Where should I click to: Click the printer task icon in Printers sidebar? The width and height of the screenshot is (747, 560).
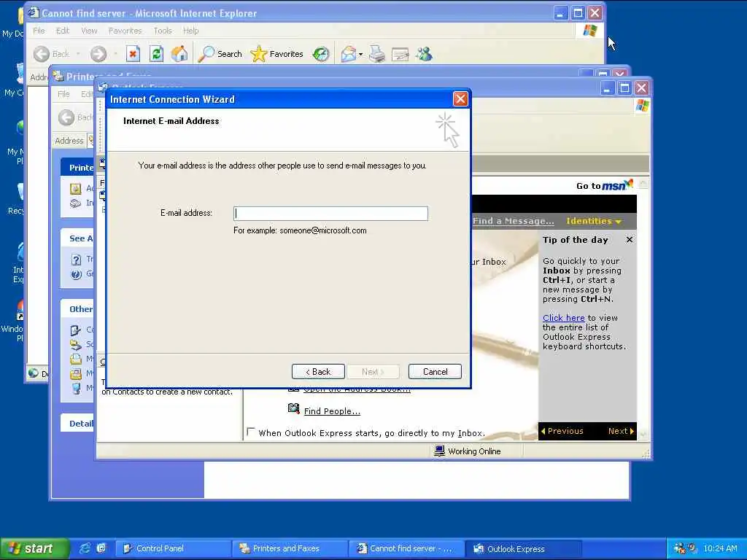coord(76,189)
